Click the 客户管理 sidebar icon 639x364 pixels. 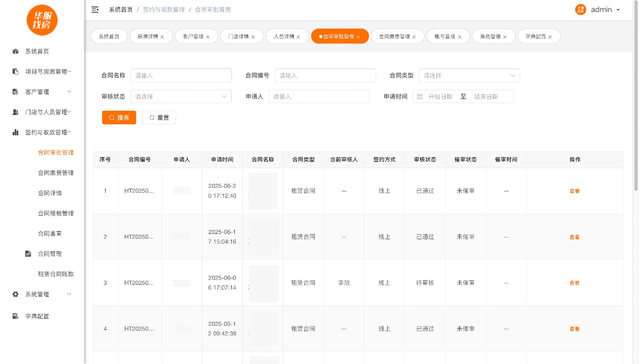tap(15, 92)
